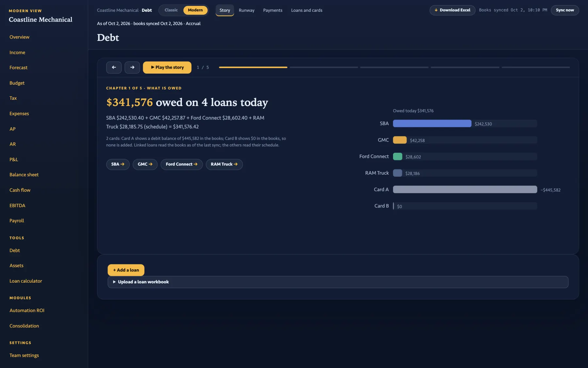Jump to second story progress segment

(x=324, y=67)
